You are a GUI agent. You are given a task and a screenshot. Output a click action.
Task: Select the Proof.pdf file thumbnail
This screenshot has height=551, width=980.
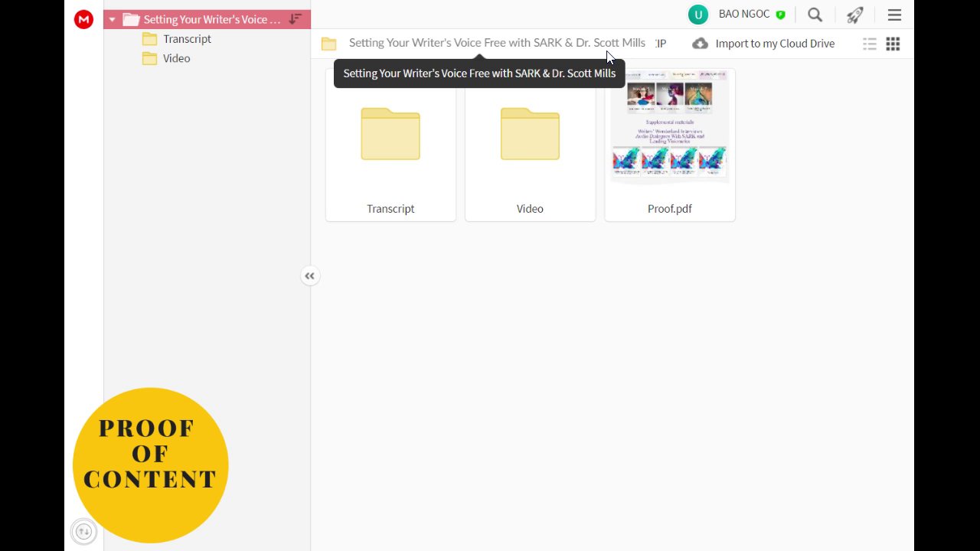pyautogui.click(x=670, y=129)
